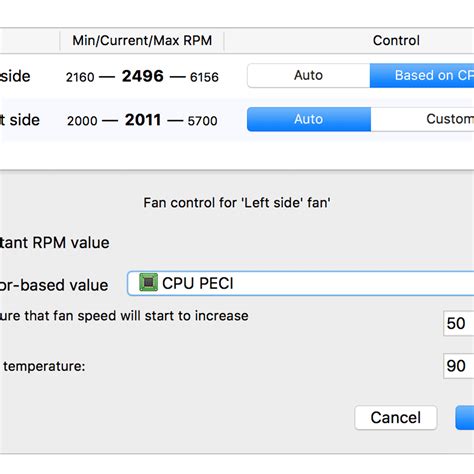
Task: Choose Based on CPU control option
Action: point(422,76)
